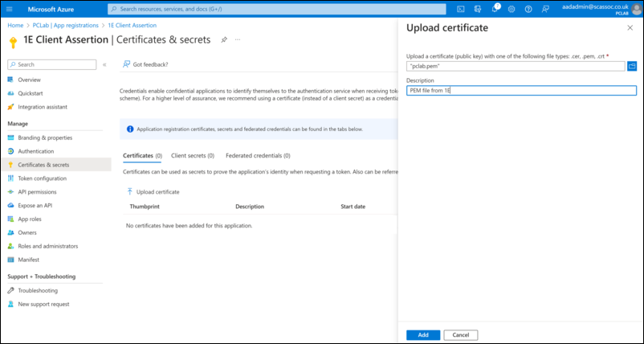Close the Upload certificate panel
This screenshot has width=644, height=344.
pyautogui.click(x=630, y=27)
